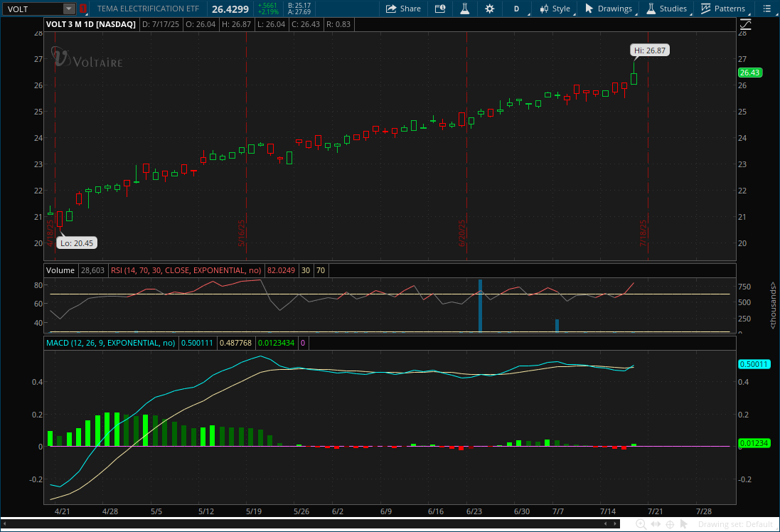The width and height of the screenshot is (780, 532).
Task: Click the small right arrow near scrollbar end
Action: pos(616,523)
